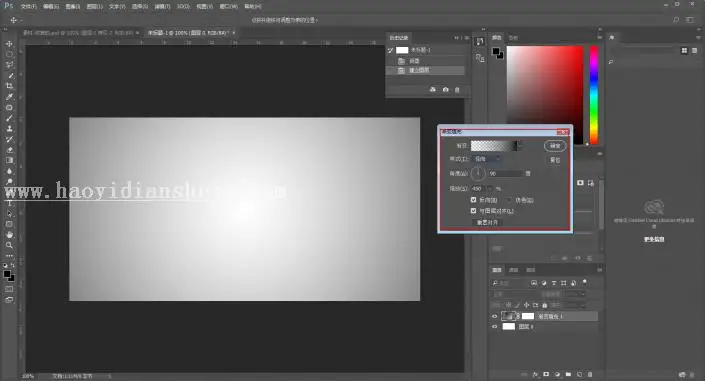The height and width of the screenshot is (381, 705).
Task: Toggle the Align with layer checkbox
Action: 473,211
